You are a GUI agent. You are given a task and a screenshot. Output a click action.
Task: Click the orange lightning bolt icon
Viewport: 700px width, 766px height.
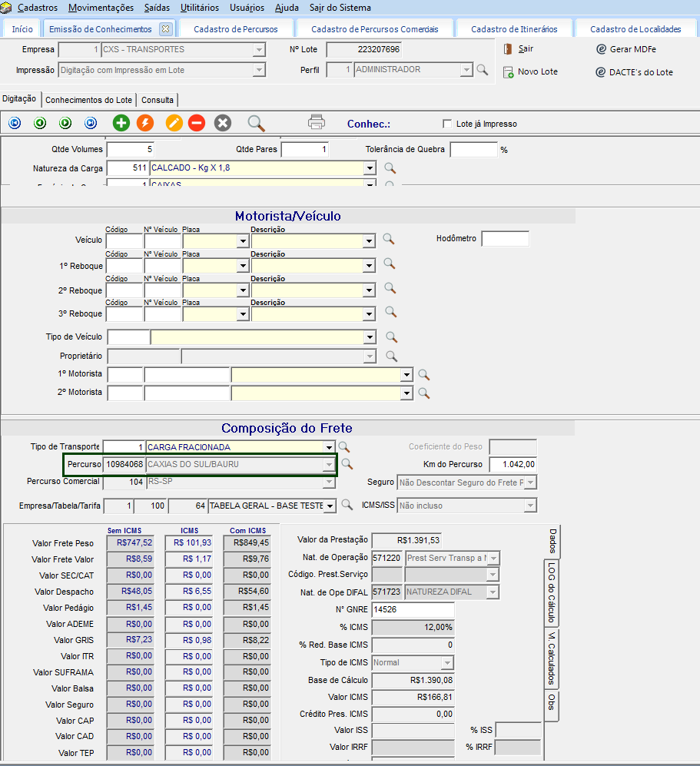145,123
